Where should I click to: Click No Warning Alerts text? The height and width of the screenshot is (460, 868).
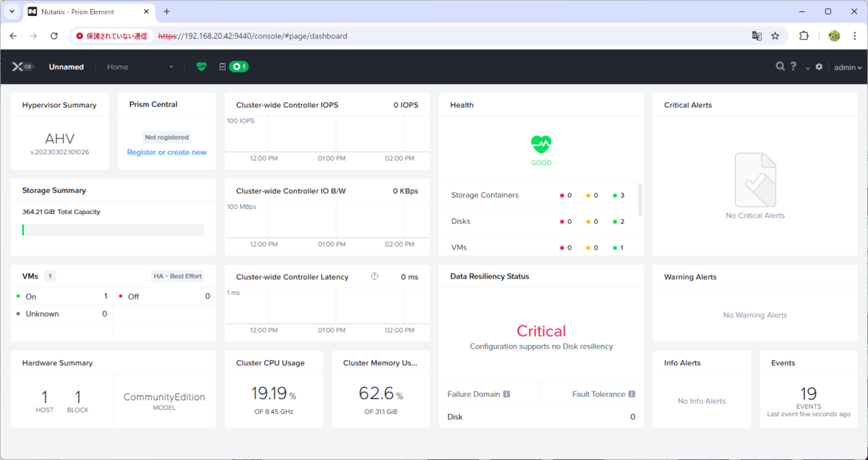pyautogui.click(x=755, y=315)
